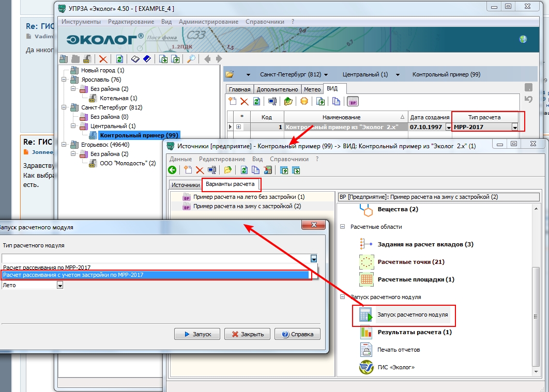Viewport: 549px width, 392px height.
Task: Click the Справка help button
Action: (x=297, y=334)
